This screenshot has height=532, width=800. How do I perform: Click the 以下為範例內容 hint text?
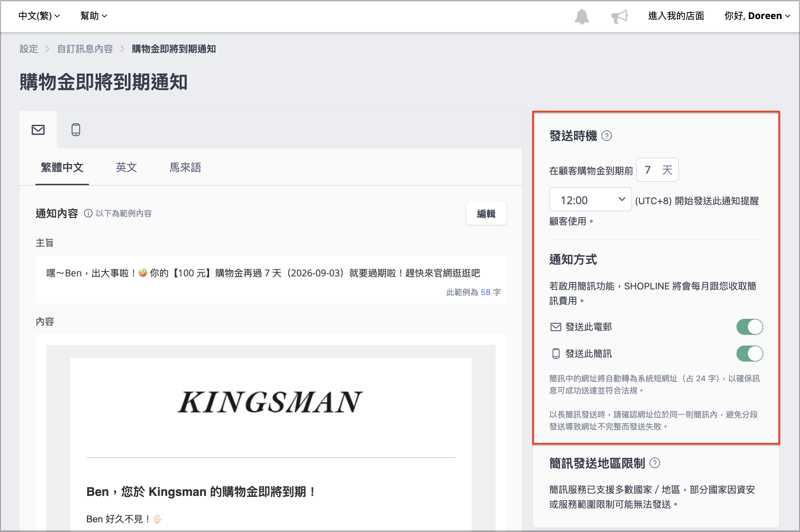point(124,214)
